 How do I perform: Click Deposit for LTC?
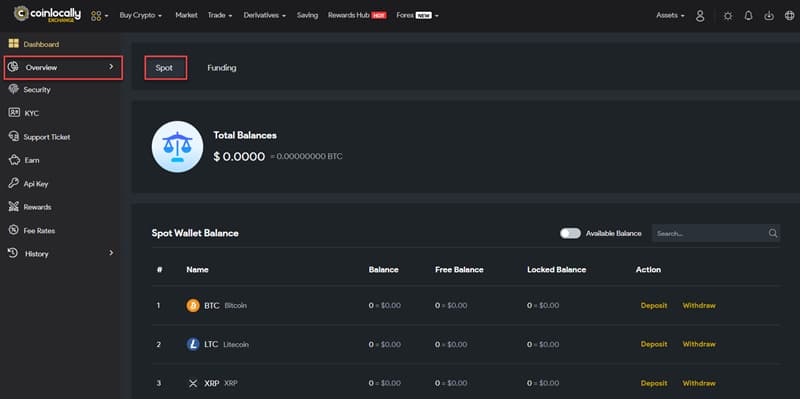point(654,344)
